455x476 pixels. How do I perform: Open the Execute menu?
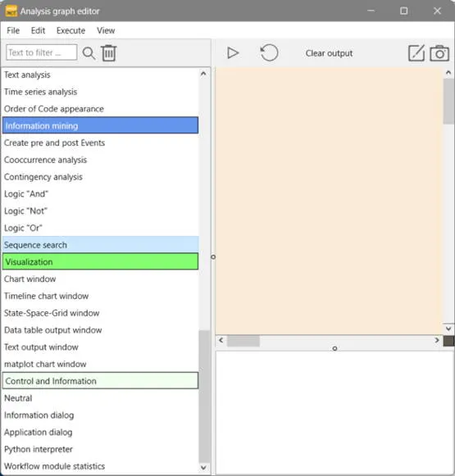click(x=71, y=30)
